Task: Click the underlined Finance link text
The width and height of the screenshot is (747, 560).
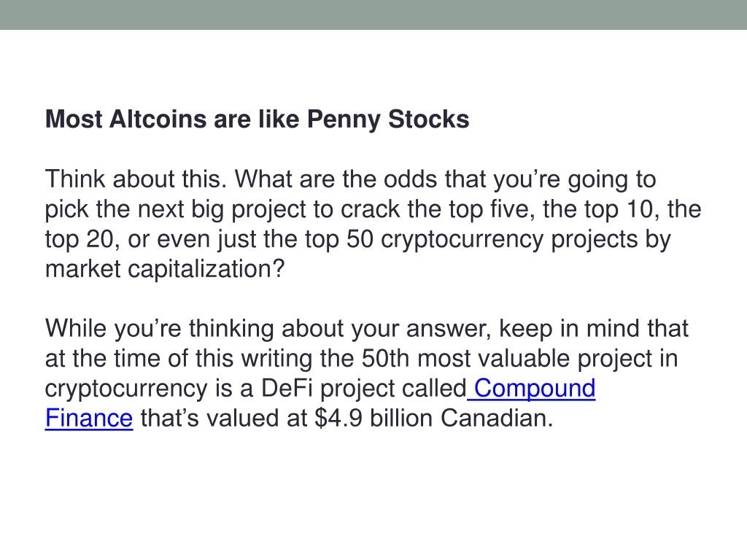Action: 89,418
